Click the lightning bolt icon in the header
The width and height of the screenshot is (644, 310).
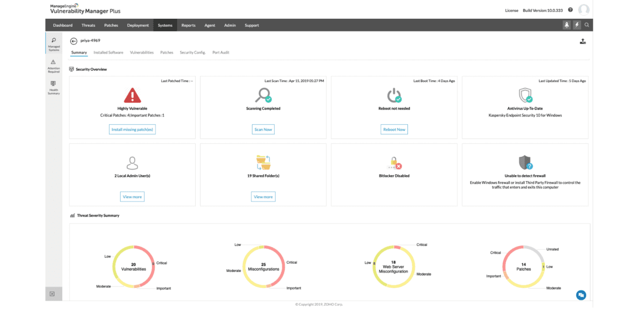(x=577, y=25)
